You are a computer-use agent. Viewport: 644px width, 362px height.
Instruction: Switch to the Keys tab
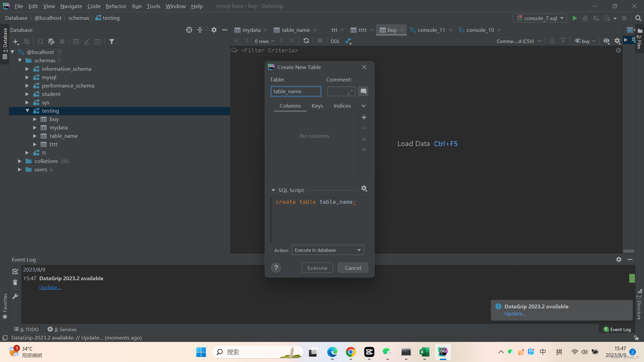coord(317,106)
